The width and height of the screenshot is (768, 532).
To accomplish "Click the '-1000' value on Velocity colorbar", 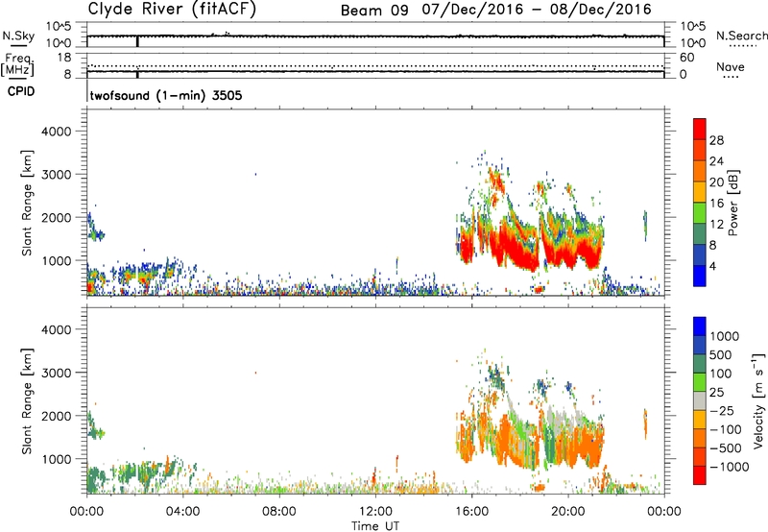I will pyautogui.click(x=729, y=467).
